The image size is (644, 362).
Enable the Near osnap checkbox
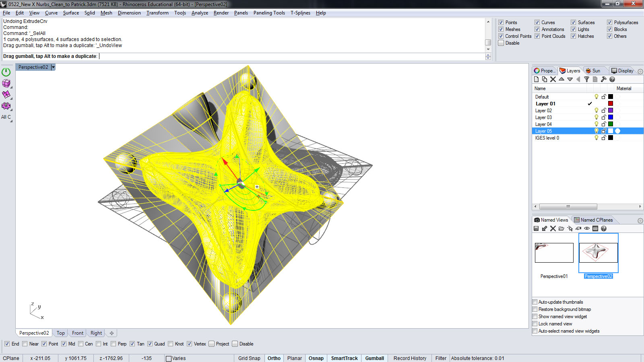pos(25,344)
